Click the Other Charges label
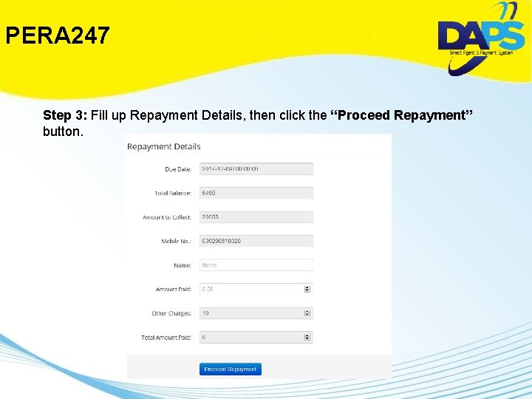 171,313
